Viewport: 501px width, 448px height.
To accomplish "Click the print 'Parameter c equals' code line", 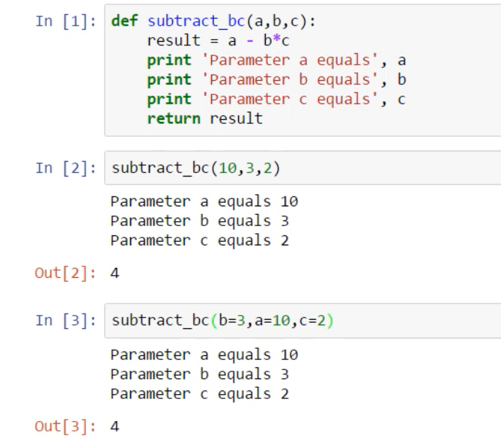I will pos(276,99).
